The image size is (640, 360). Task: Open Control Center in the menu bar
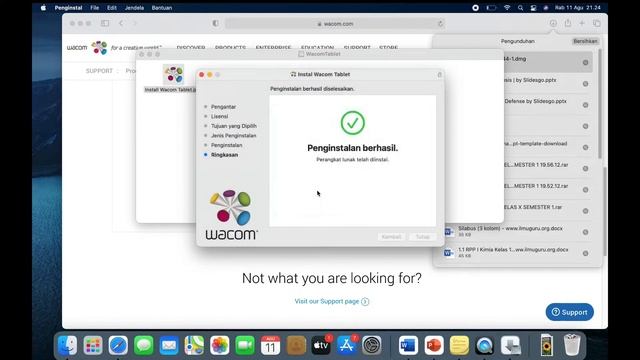(x=533, y=8)
